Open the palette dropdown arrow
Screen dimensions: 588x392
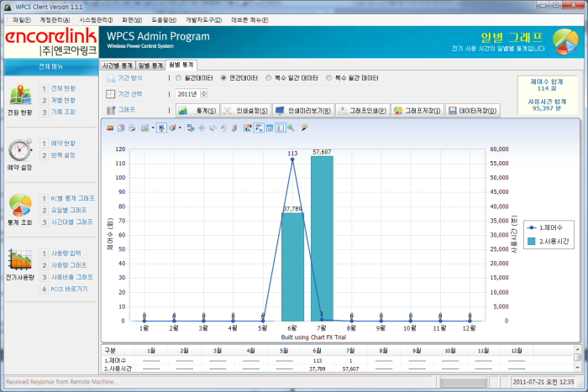point(181,128)
